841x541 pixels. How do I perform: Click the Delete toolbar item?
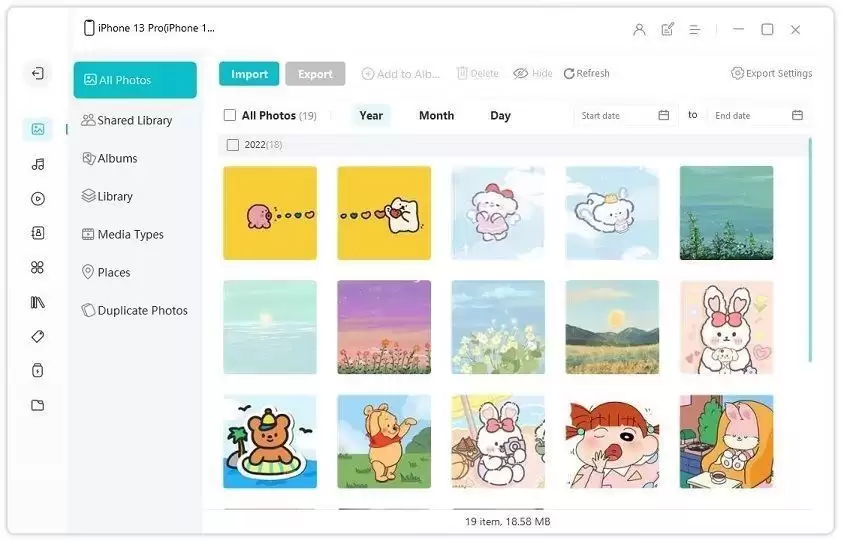click(478, 73)
